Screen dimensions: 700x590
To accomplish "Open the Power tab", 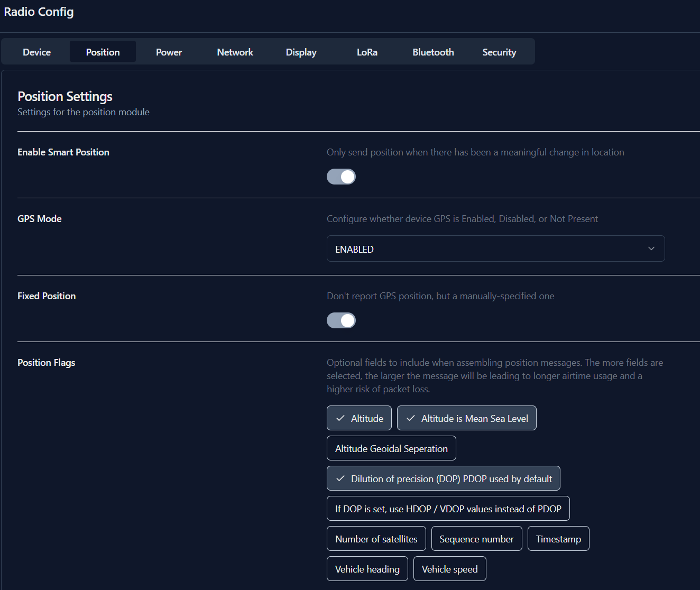I will click(x=169, y=52).
